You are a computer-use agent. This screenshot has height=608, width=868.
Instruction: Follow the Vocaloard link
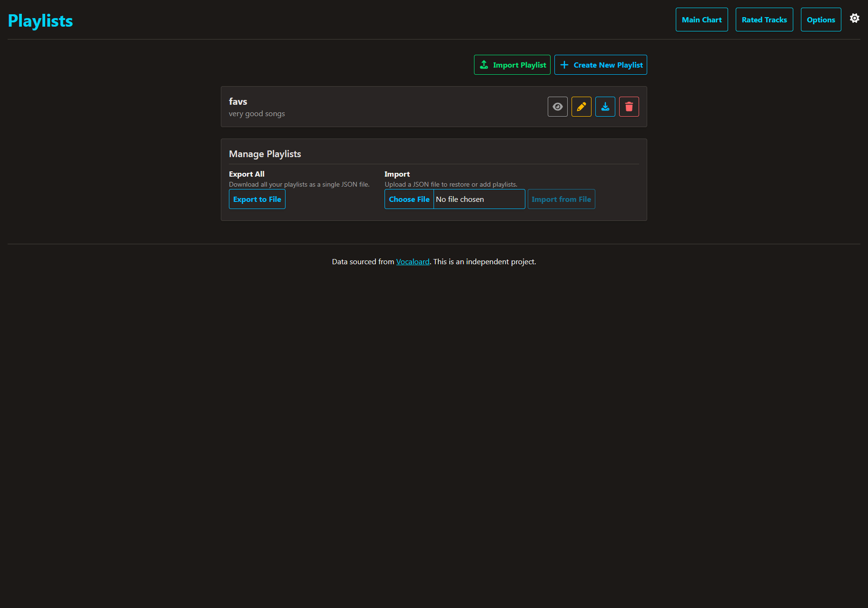pyautogui.click(x=413, y=261)
